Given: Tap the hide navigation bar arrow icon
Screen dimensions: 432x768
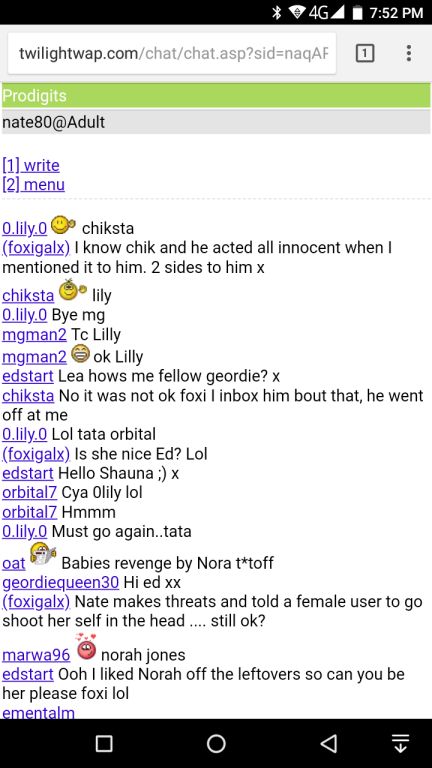Looking at the screenshot, I should pyautogui.click(x=401, y=744).
